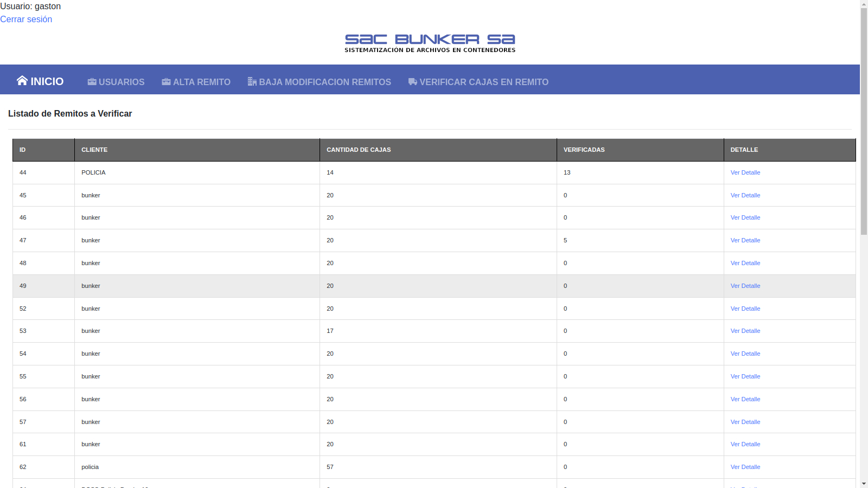Click the briefcase icon next to USUARIOS
This screenshot has height=488, width=868.
(x=92, y=82)
